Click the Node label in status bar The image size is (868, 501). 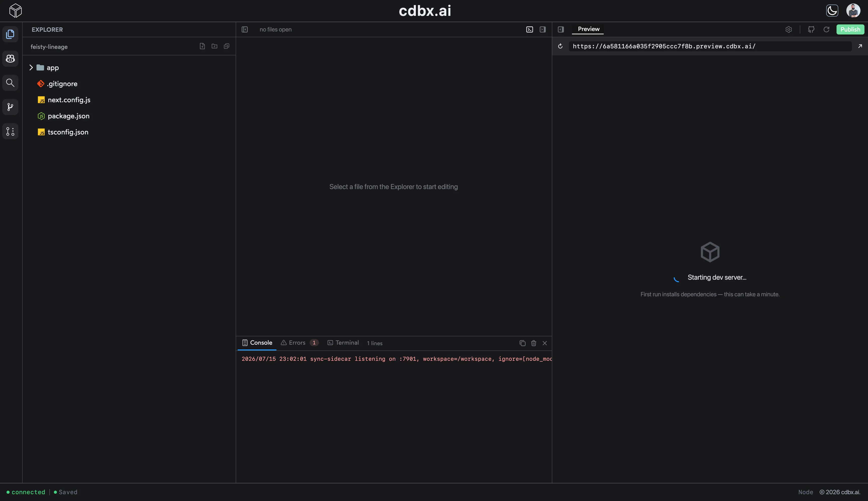(x=806, y=492)
